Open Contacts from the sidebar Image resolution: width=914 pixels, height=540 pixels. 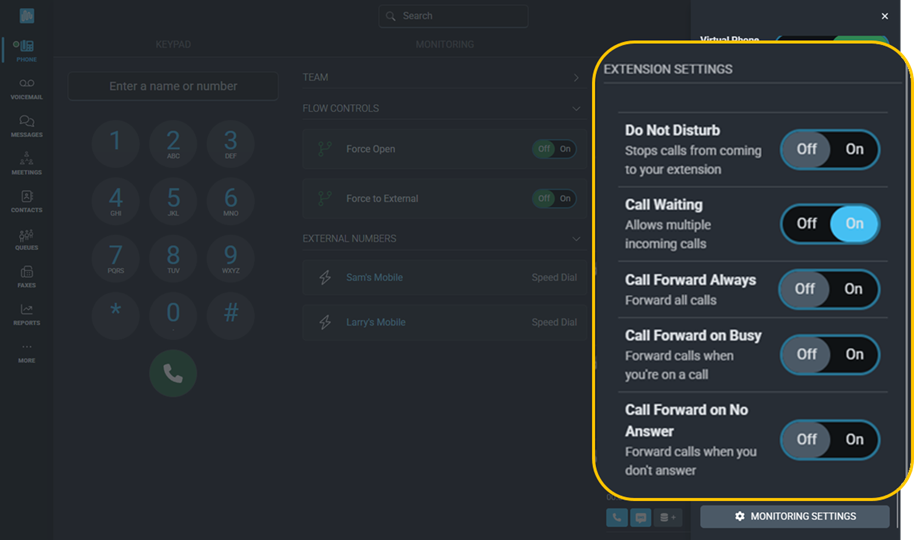click(26, 201)
